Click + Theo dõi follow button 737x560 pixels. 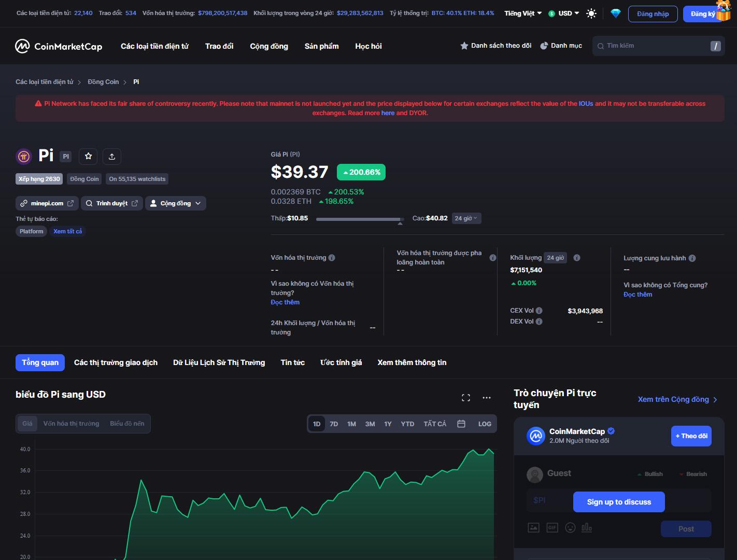tap(691, 436)
